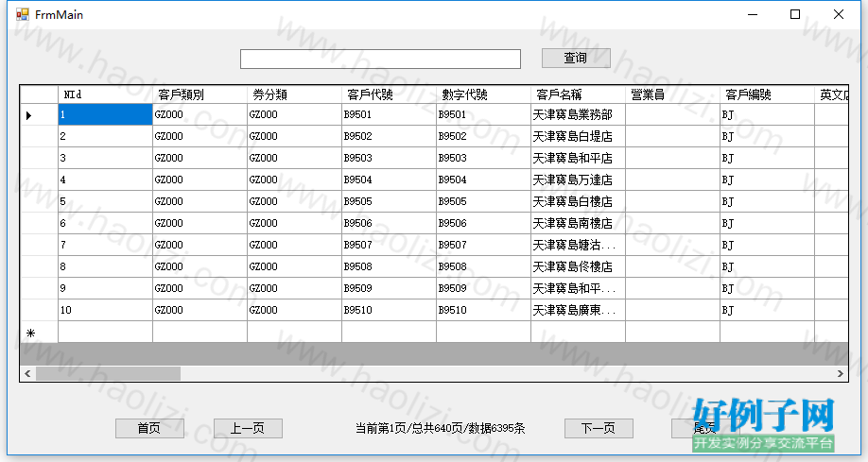Screen dimensions: 868x462
Task: Click customer code cell B9505
Action: 390,201
